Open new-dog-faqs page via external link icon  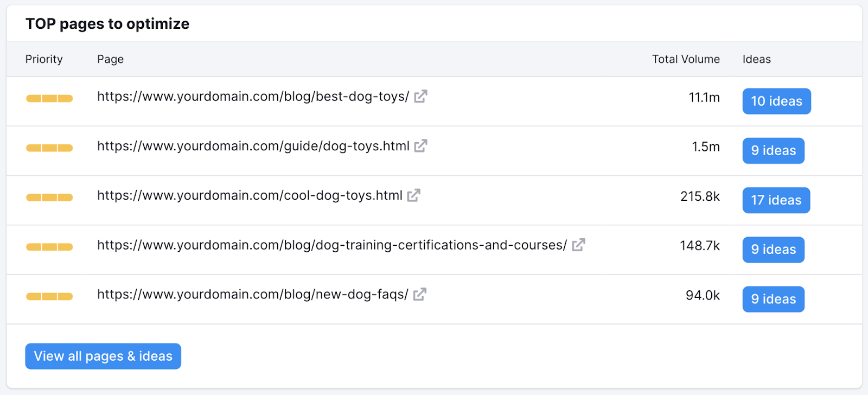pyautogui.click(x=419, y=294)
